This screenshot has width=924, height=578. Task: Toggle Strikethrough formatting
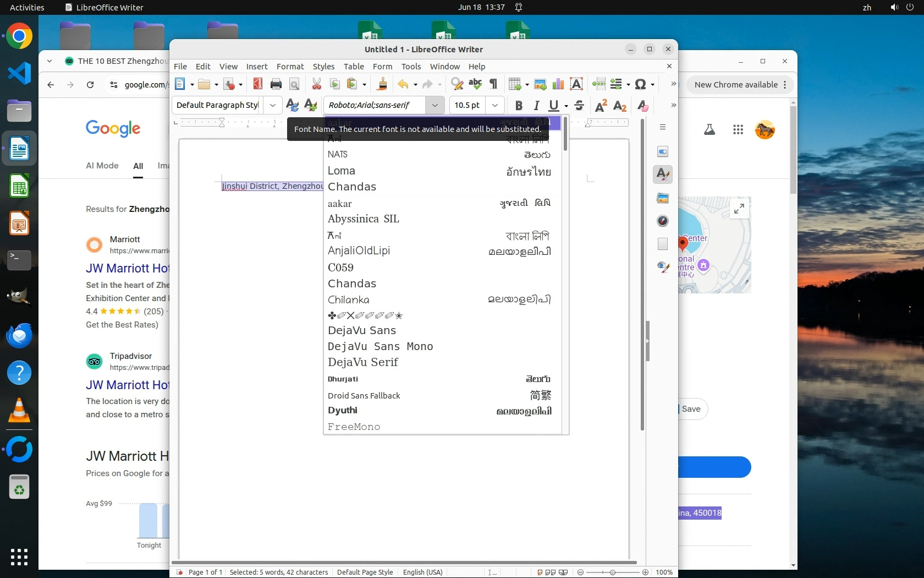coord(579,105)
